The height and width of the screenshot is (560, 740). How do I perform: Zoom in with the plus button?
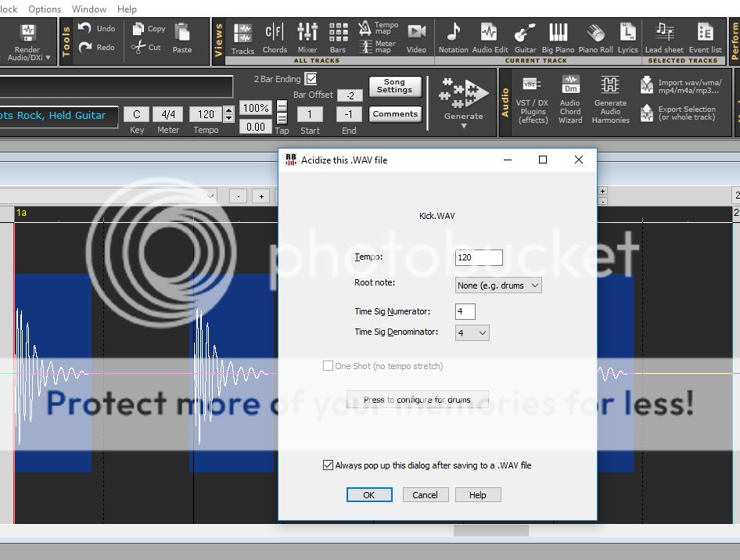[261, 196]
